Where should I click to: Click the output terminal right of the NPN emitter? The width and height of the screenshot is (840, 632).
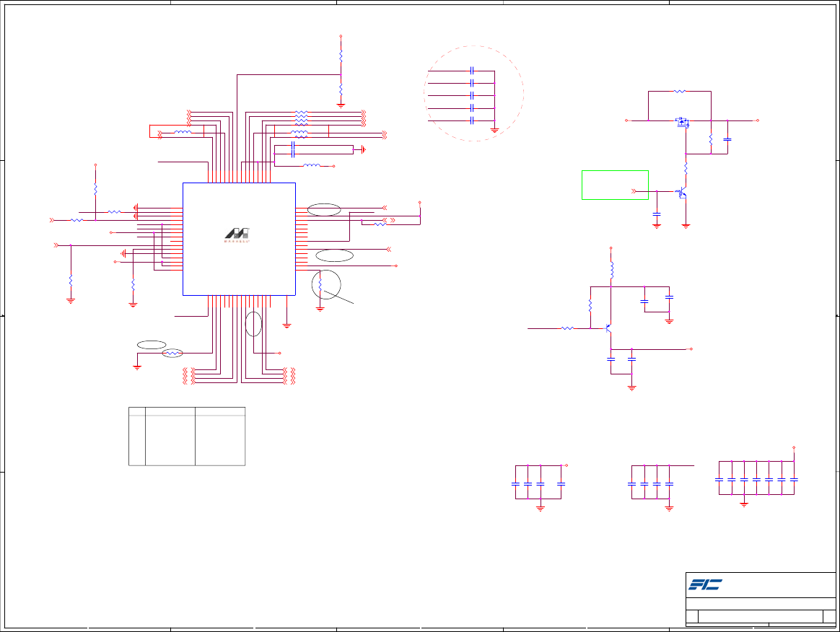[x=691, y=349]
